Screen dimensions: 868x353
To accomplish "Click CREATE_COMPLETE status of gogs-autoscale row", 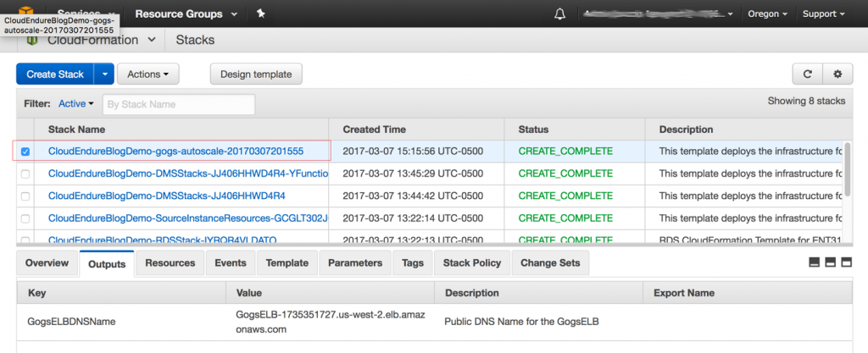I will point(565,151).
